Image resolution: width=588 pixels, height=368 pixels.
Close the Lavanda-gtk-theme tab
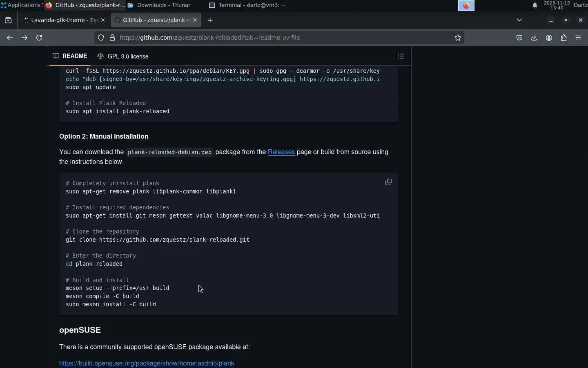click(x=103, y=20)
